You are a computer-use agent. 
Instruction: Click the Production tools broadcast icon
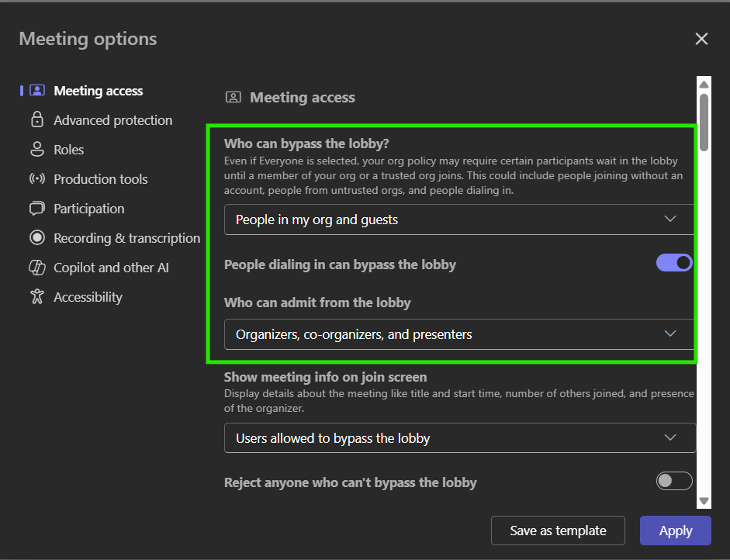point(37,178)
